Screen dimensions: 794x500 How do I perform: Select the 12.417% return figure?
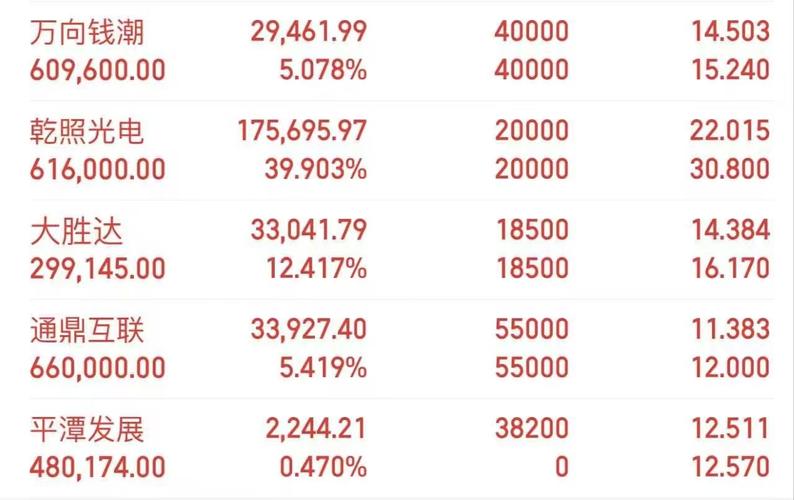317,268
